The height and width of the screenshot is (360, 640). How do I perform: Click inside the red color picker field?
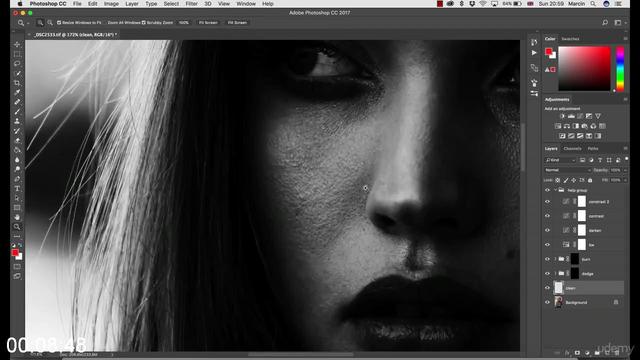584,69
